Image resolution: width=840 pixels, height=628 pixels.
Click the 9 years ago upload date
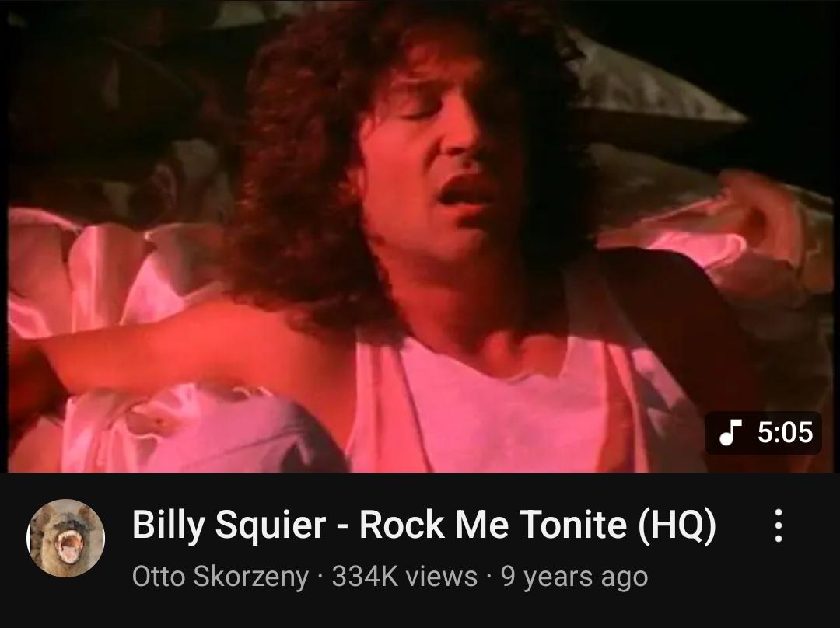point(574,577)
